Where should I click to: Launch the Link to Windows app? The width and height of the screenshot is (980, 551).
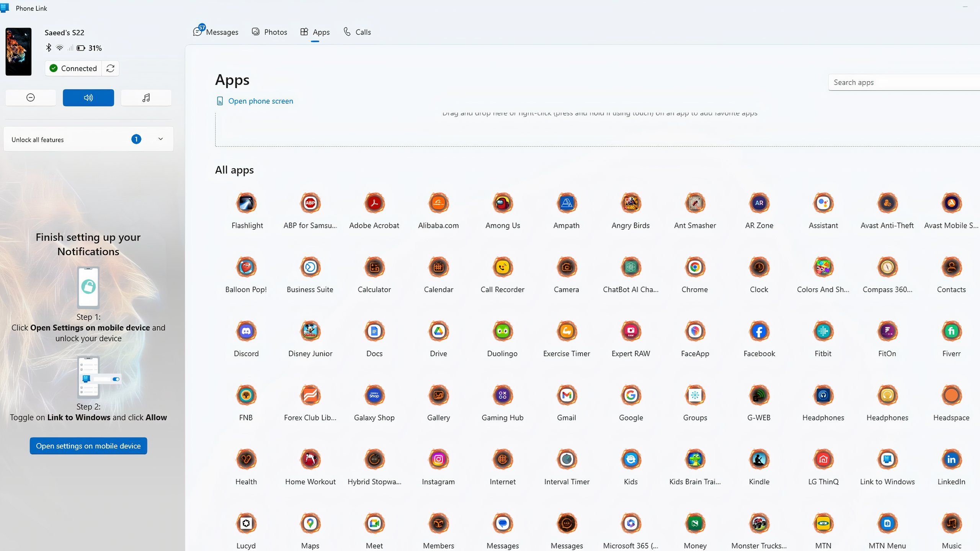pyautogui.click(x=887, y=459)
